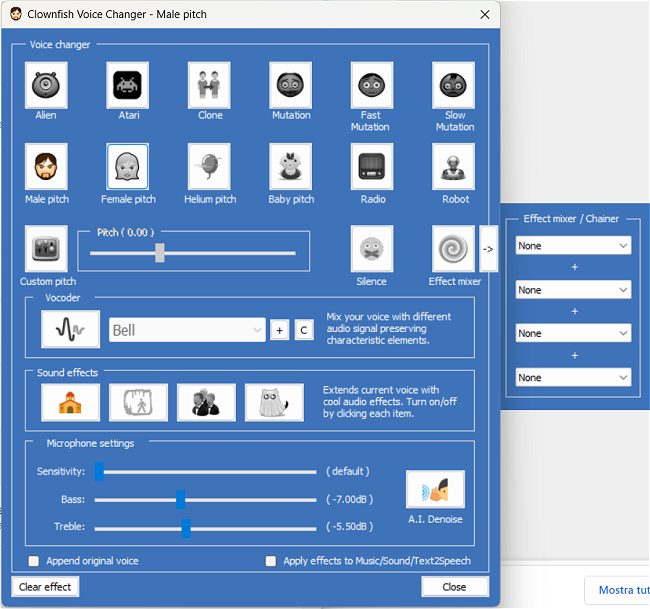Choose the Baby pitch voice
650x609 pixels.
290,166
